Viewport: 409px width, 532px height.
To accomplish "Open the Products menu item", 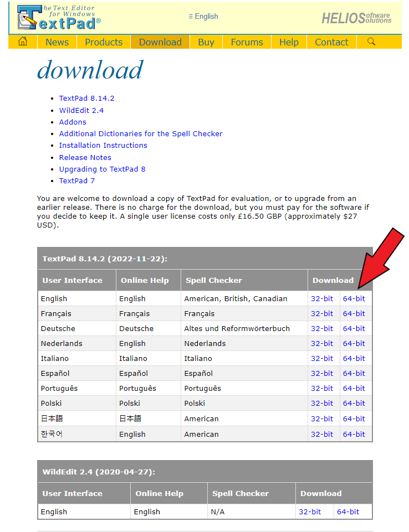I will coord(104,42).
